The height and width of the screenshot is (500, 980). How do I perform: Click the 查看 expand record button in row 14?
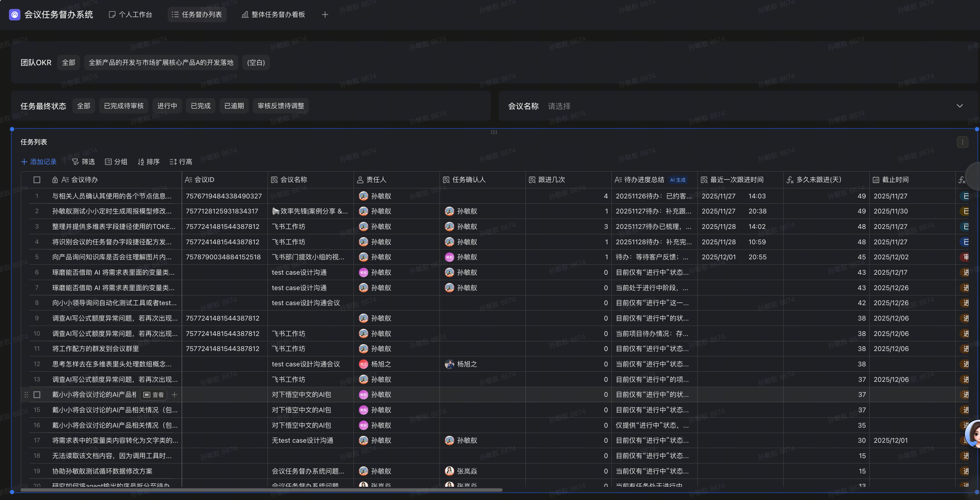click(154, 395)
